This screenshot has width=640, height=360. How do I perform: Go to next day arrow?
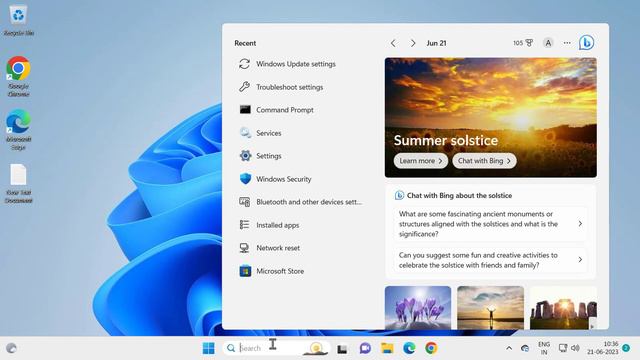(x=413, y=43)
